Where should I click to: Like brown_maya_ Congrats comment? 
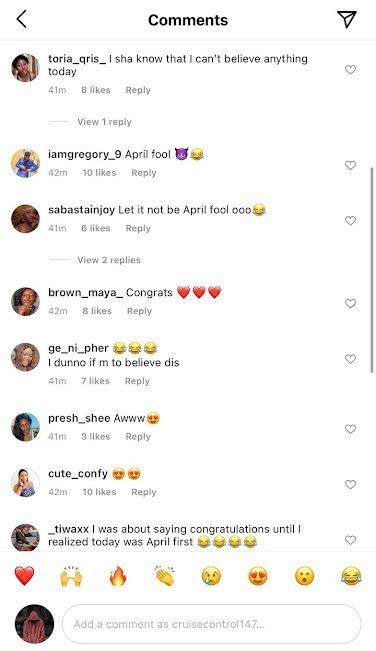pyautogui.click(x=351, y=303)
